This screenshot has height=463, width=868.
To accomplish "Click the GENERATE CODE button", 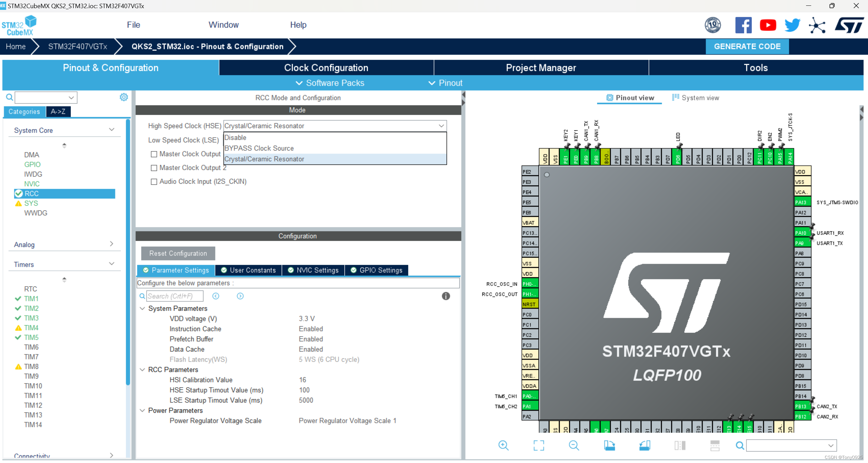I will click(747, 47).
